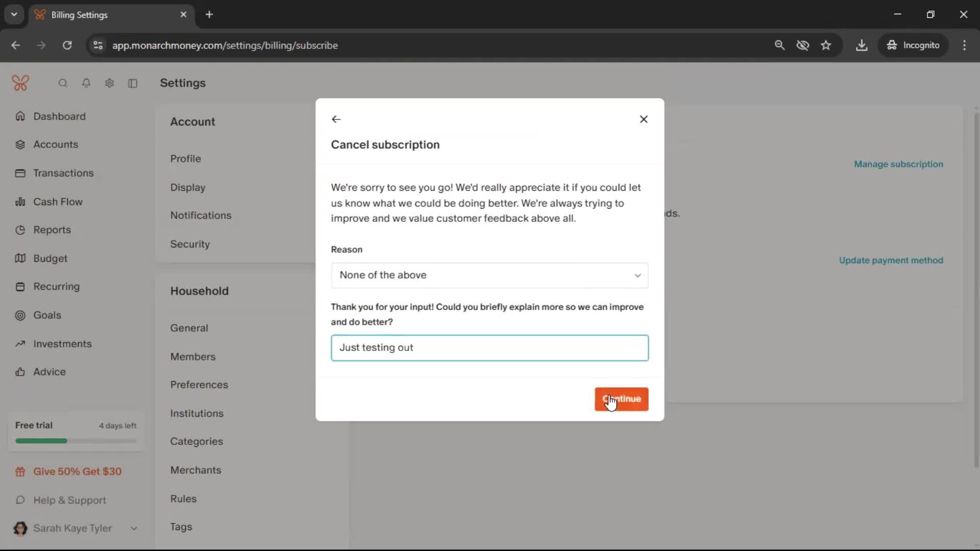Open the browser downloads icon
The height and width of the screenshot is (551, 980).
pyautogui.click(x=862, y=45)
